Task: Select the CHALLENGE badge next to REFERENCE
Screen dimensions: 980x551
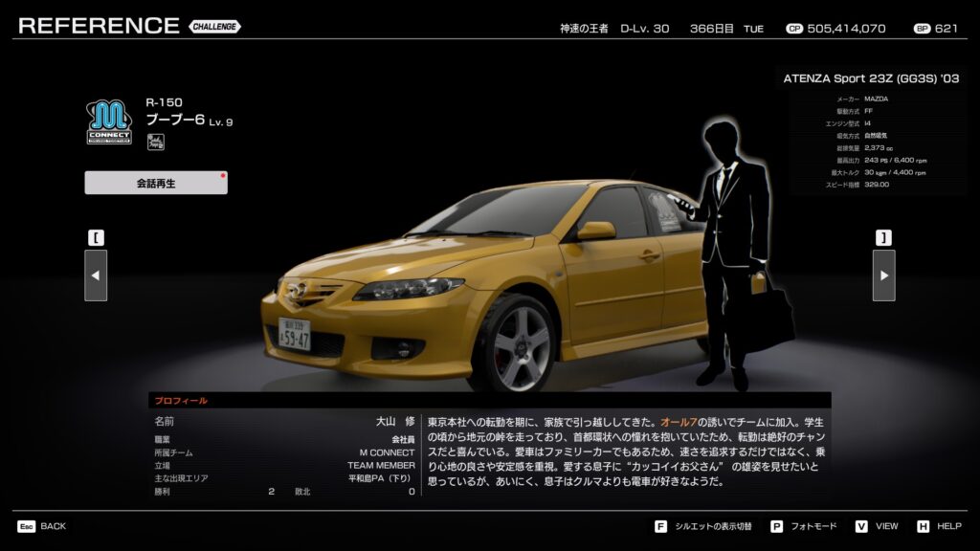Action: [x=214, y=27]
